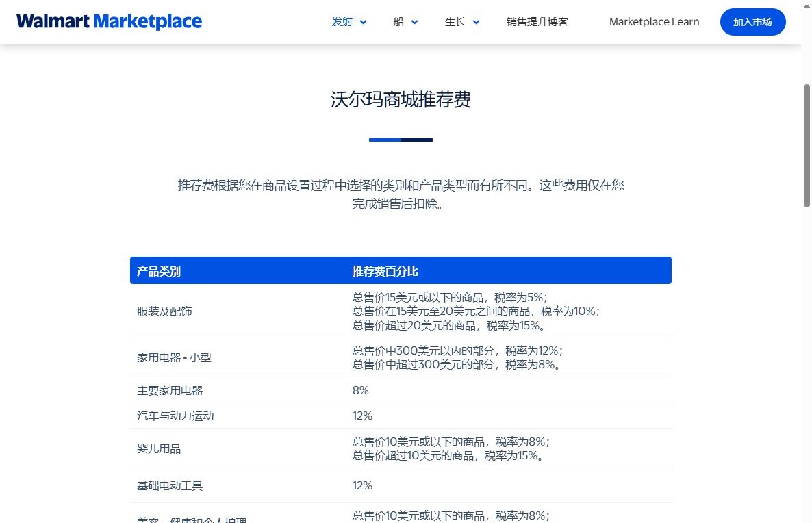
Task: Click the 8% value for 主要家用电器
Action: [360, 390]
